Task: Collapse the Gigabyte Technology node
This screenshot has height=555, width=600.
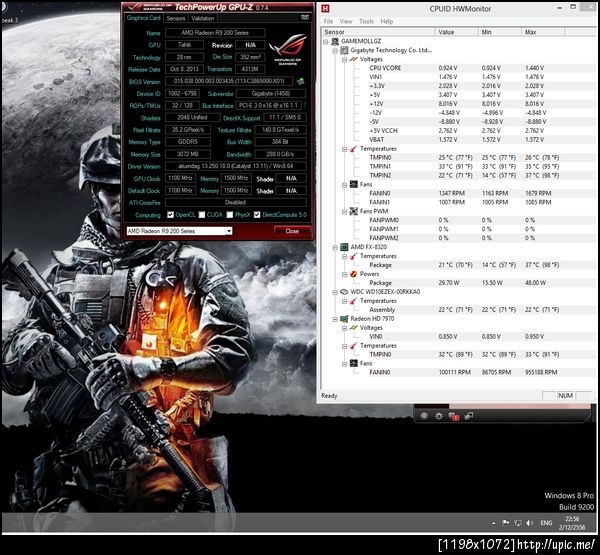Action: (x=335, y=51)
